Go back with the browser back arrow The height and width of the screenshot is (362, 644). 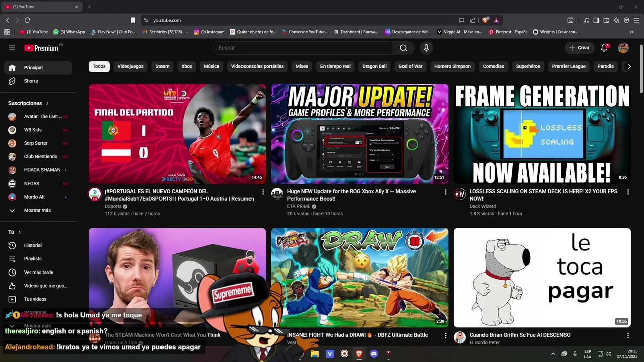coord(8,20)
